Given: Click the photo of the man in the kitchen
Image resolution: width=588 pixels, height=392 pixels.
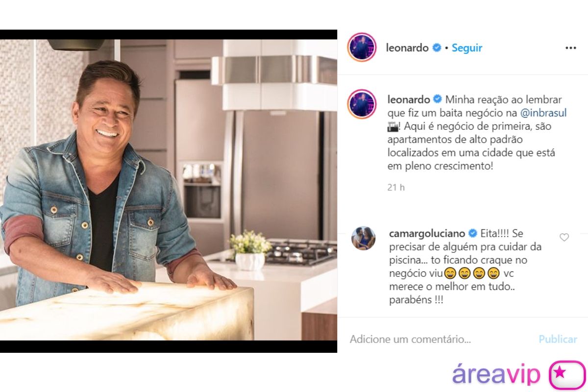Looking at the screenshot, I should 169,190.
